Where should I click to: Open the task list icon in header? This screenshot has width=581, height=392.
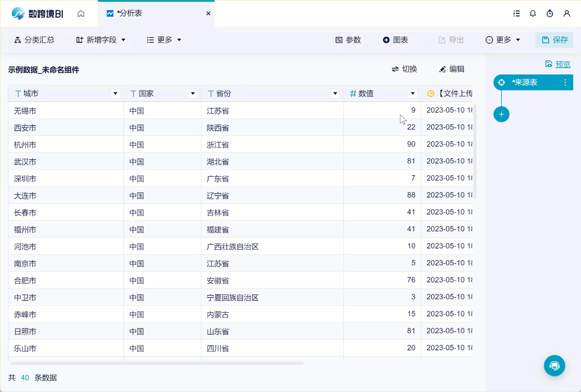[x=516, y=14]
